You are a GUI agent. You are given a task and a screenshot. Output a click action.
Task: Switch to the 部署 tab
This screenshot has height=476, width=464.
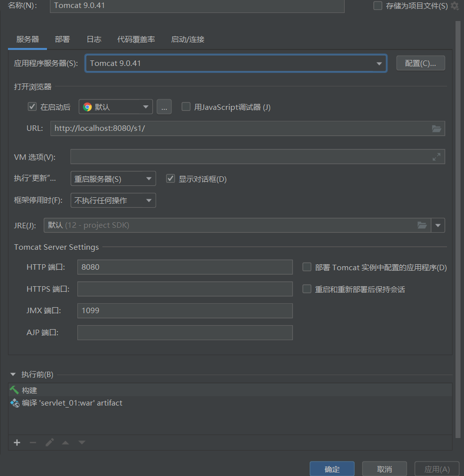coord(62,39)
